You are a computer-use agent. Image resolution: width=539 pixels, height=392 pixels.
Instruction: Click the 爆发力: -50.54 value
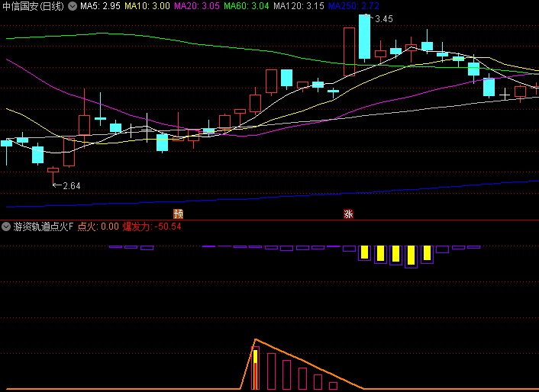click(152, 227)
